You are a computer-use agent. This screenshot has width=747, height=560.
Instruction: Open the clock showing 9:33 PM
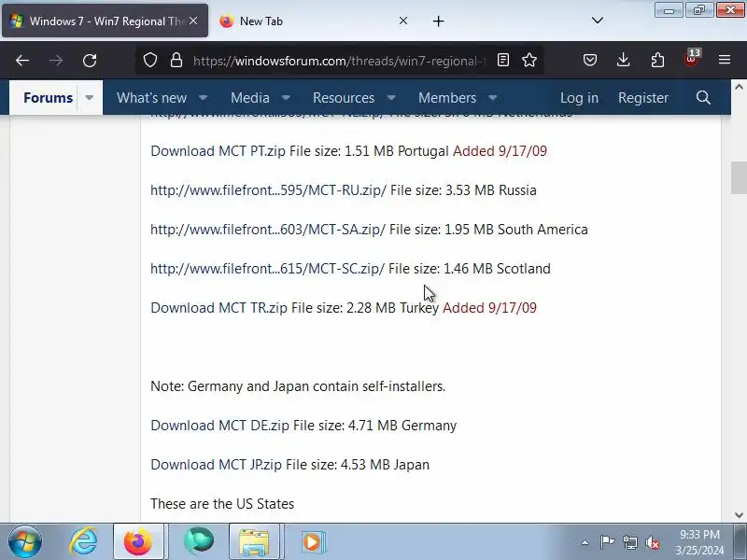click(x=699, y=542)
